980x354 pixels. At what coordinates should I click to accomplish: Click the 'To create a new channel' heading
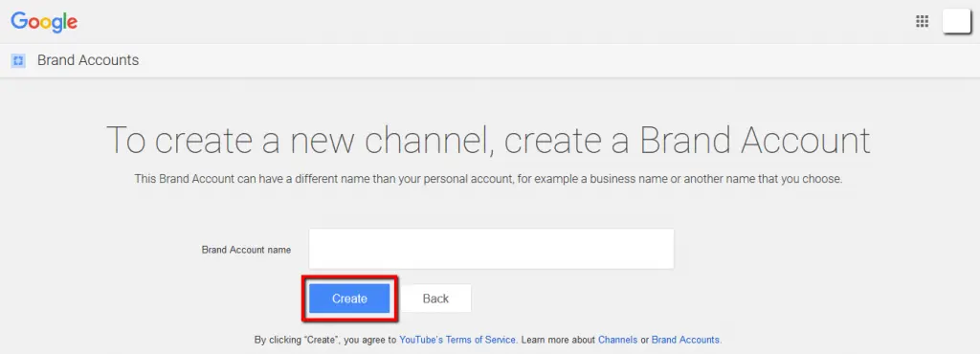tap(488, 140)
